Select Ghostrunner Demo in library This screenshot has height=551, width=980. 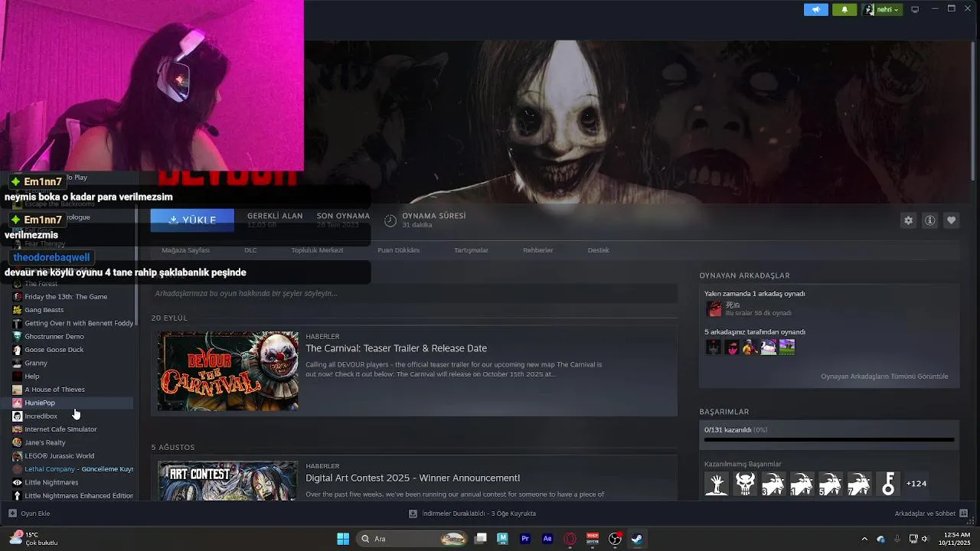54,337
